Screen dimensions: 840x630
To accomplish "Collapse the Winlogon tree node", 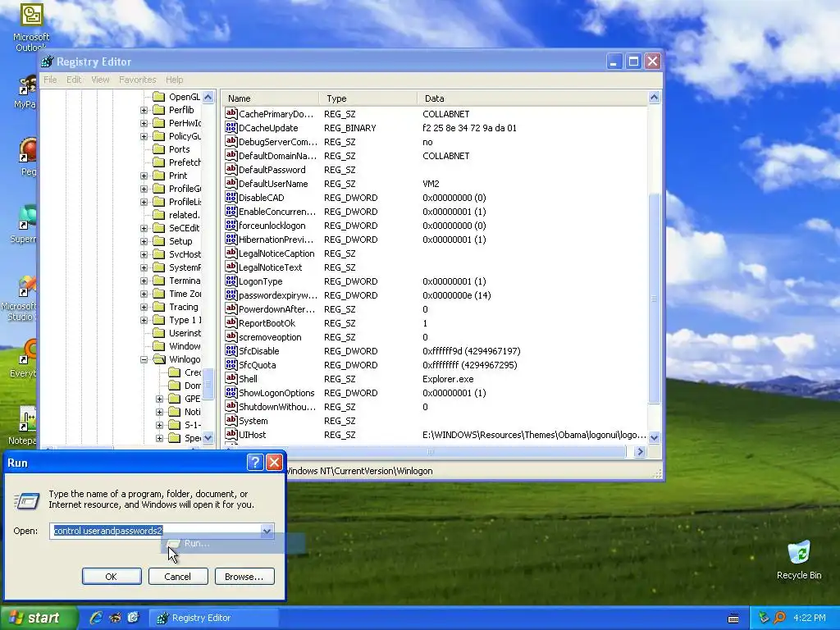I will (x=144, y=359).
